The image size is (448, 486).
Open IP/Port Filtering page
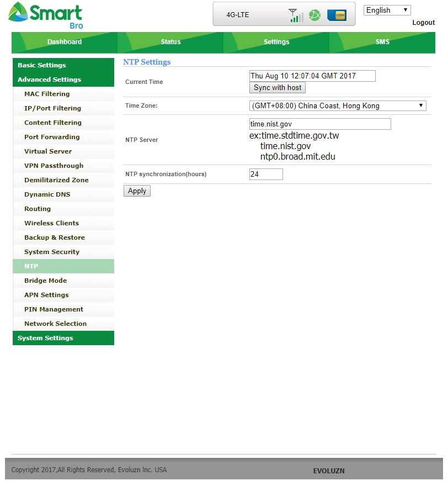coord(63,108)
